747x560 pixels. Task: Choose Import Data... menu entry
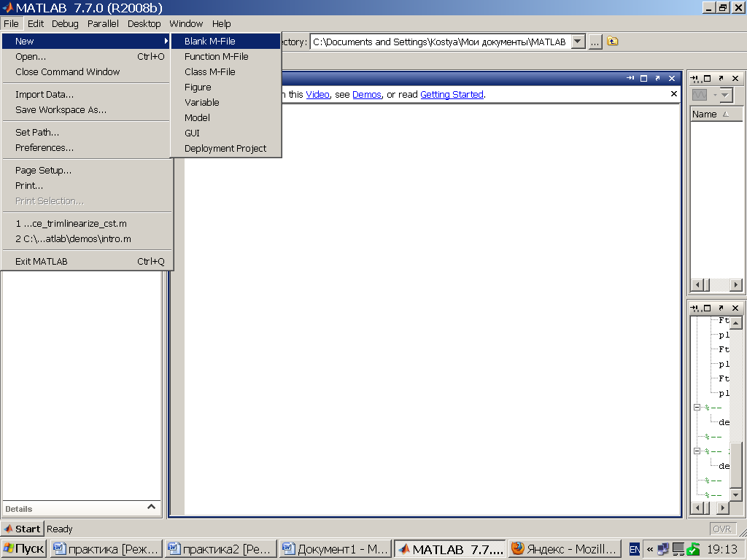pyautogui.click(x=86, y=94)
